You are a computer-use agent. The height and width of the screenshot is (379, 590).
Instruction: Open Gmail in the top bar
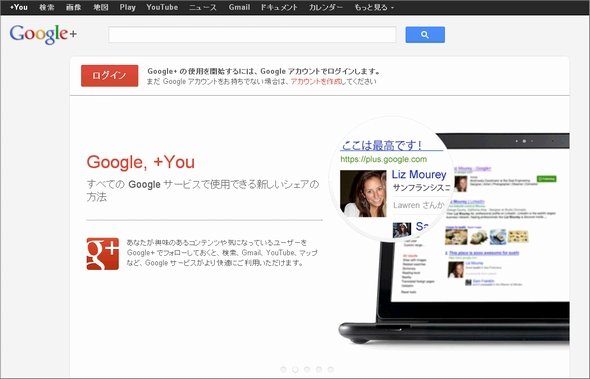coord(239,7)
